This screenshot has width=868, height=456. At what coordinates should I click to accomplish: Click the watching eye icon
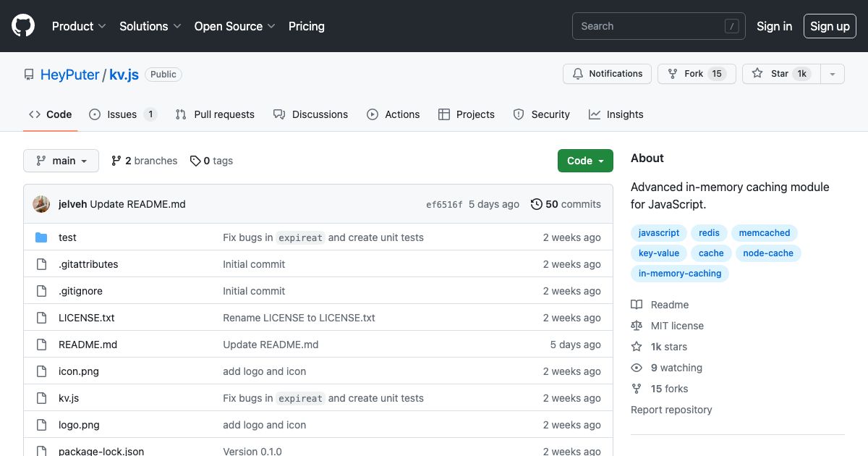(637, 368)
